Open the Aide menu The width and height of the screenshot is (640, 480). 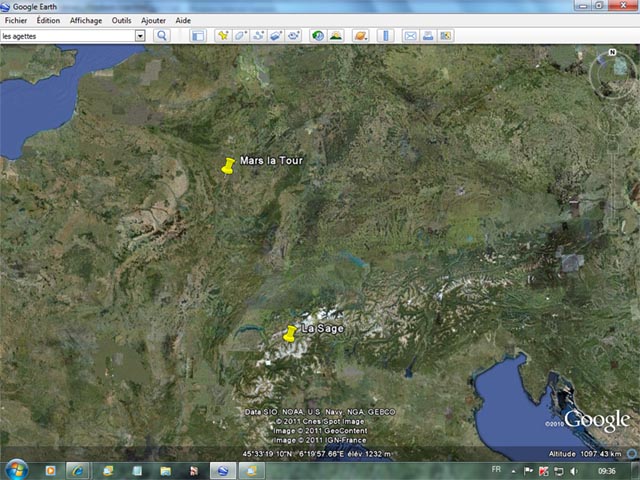[x=183, y=20]
